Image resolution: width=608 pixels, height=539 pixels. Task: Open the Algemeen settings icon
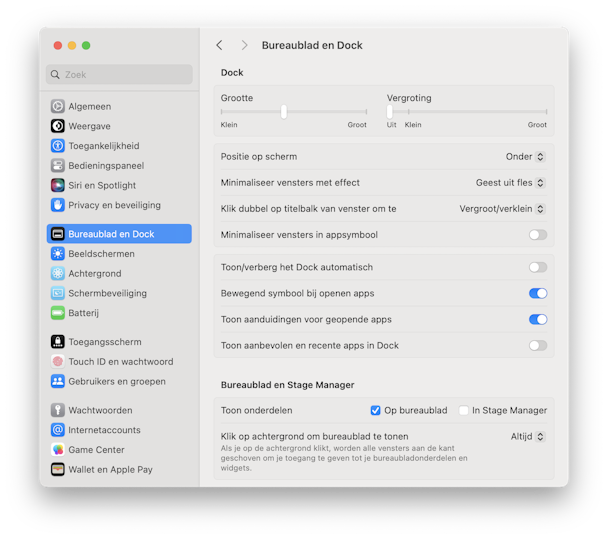click(x=58, y=106)
